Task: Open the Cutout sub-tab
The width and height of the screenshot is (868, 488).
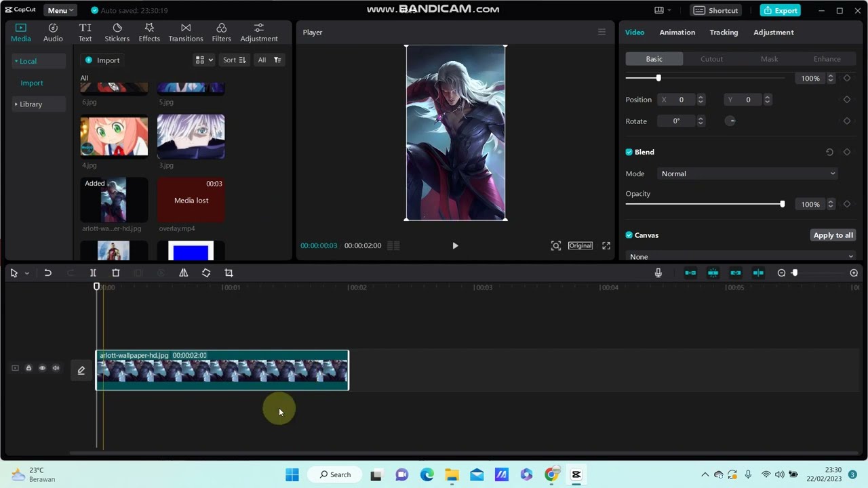Action: 711,59
